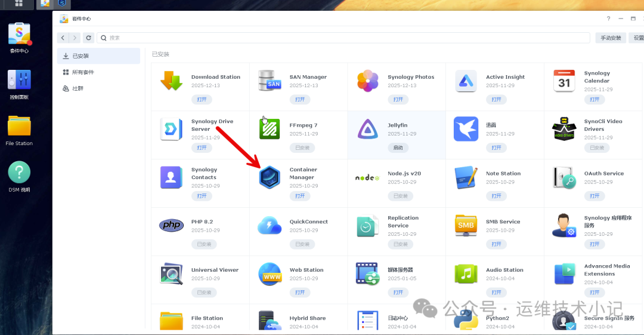Open Active Insight via its button
Viewport: 644px width, 335px height.
pos(496,100)
